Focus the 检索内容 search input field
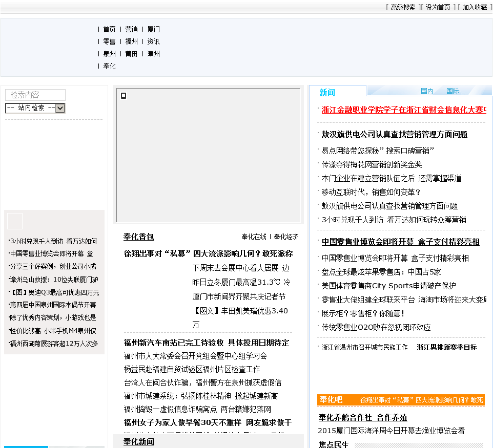This screenshot has height=448, width=493. [35, 95]
